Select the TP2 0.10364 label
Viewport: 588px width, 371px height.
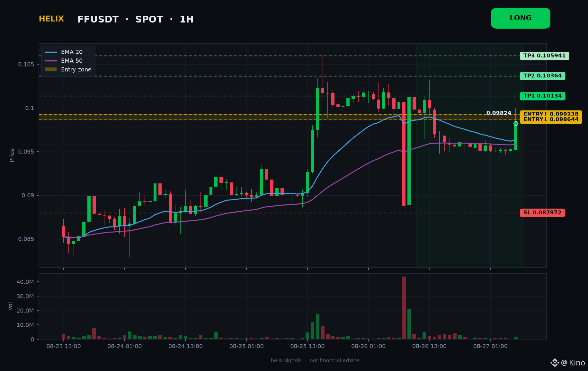[542, 76]
